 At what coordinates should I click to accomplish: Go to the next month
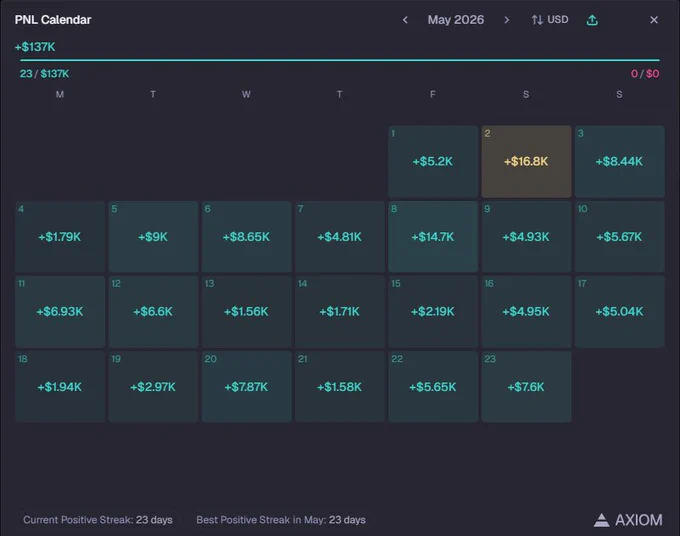coord(506,20)
